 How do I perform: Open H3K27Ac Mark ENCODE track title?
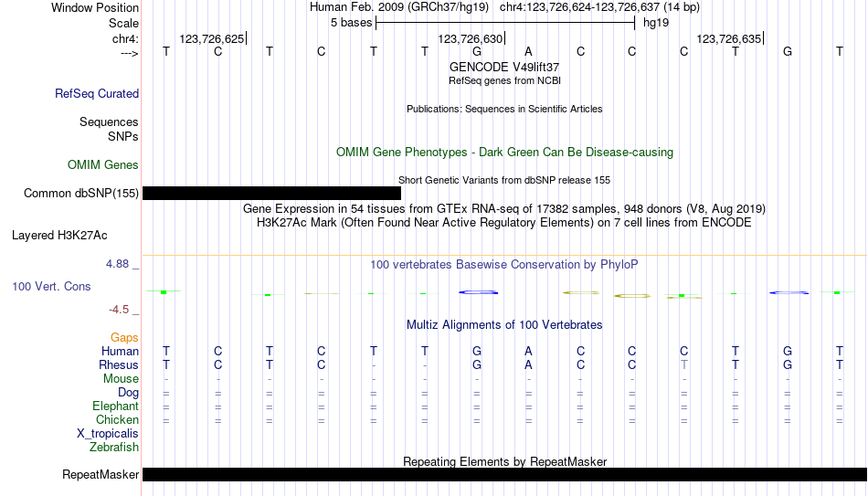pyautogui.click(x=504, y=223)
